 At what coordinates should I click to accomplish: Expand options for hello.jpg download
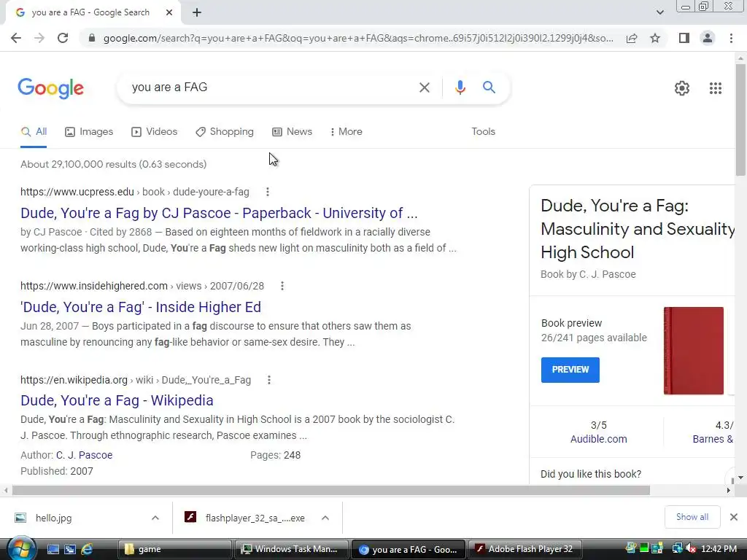coord(155,518)
